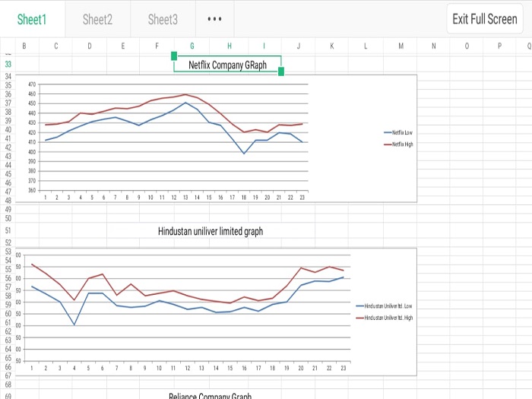This screenshot has height=399, width=532.
Task: Select column H header
Action: (230, 46)
